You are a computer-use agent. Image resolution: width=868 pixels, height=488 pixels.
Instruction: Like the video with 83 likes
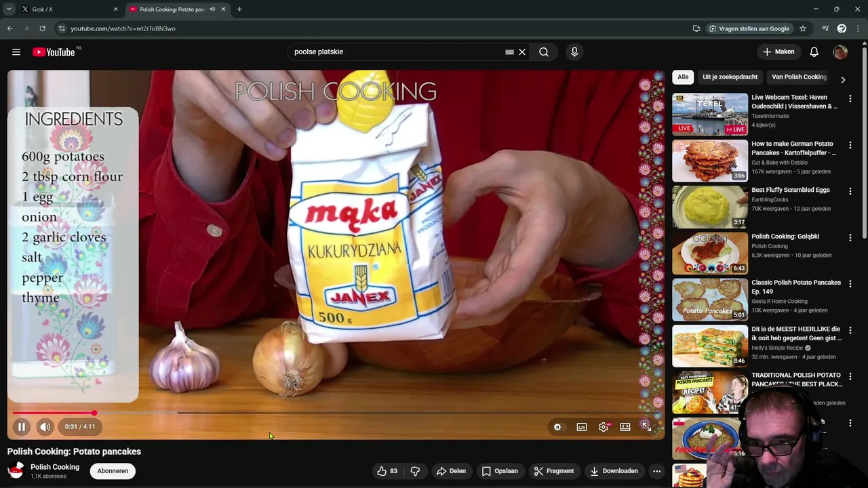tap(387, 471)
